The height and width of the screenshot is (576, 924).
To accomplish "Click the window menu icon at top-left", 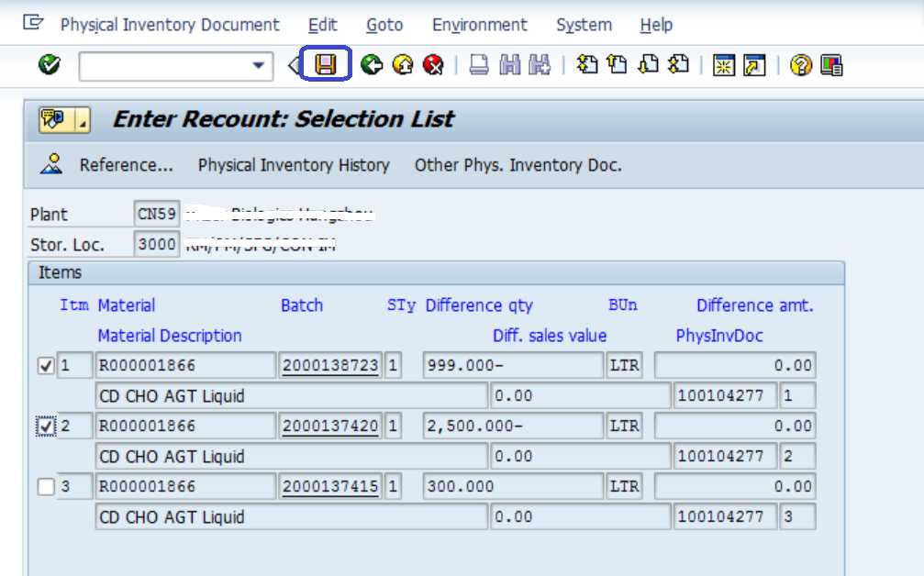I will click(33, 24).
